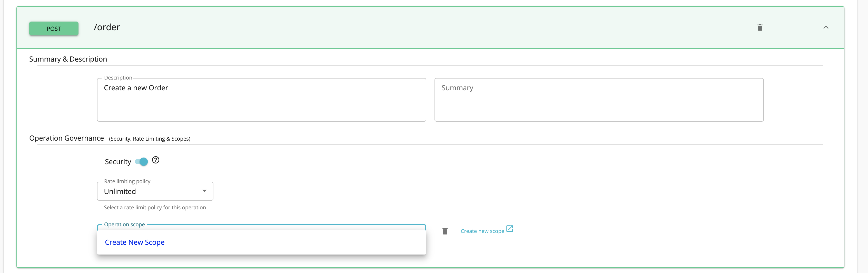
Task: Select "Create New Scope" from the dropdown list
Action: (134, 242)
